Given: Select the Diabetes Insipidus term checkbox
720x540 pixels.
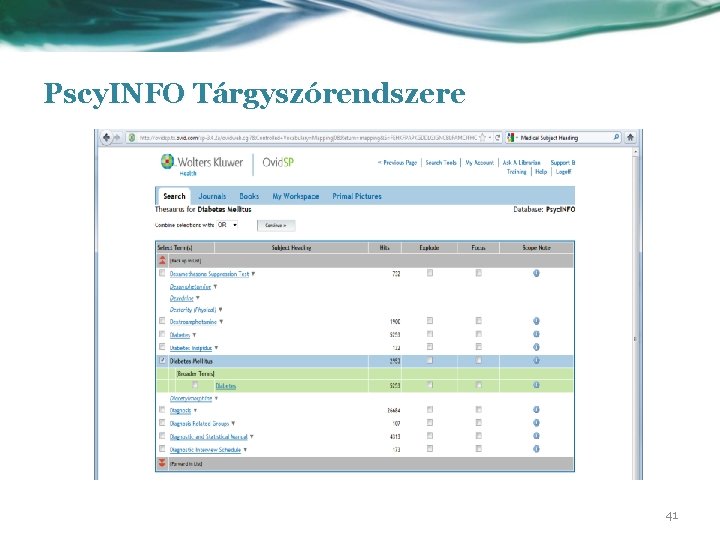Looking at the screenshot, I should 162,347.
